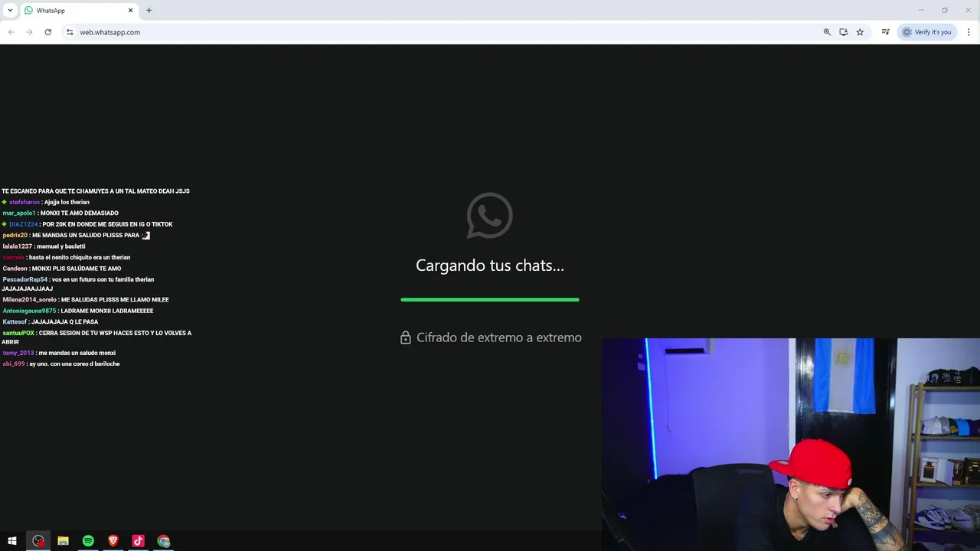Viewport: 980px width, 551px height.
Task: Switch to Chrome in the taskbar
Action: pyautogui.click(x=164, y=541)
